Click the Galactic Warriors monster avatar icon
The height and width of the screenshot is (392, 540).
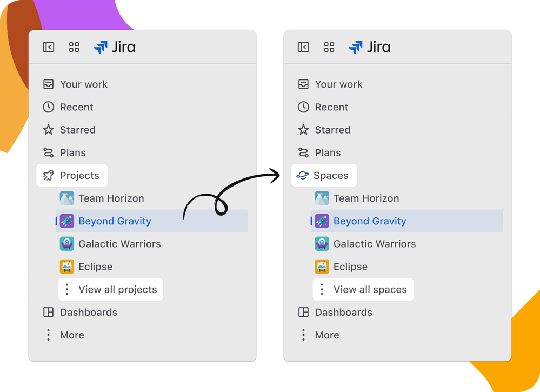[x=66, y=244]
